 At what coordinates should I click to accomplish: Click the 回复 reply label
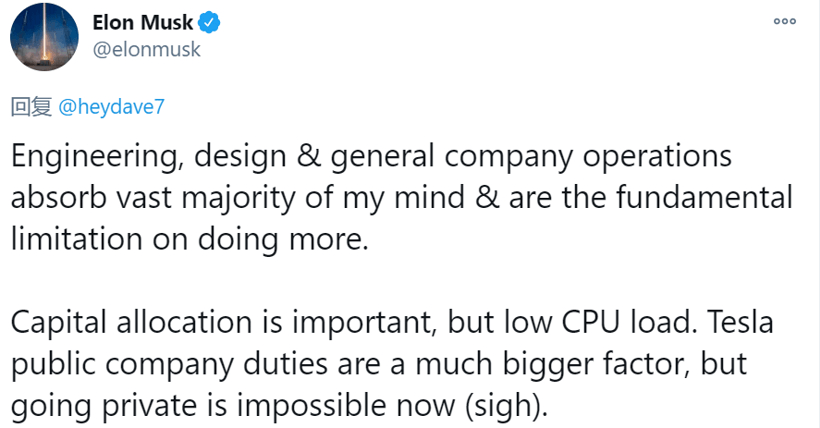[x=31, y=107]
